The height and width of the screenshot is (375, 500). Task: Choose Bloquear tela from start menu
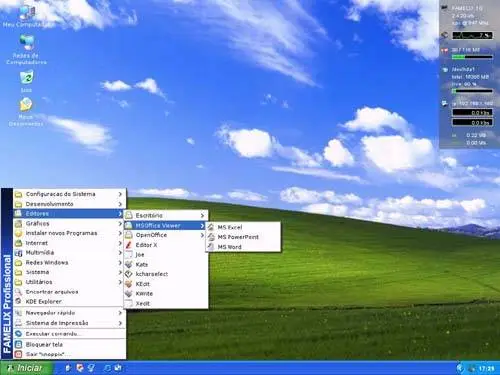click(x=69, y=344)
